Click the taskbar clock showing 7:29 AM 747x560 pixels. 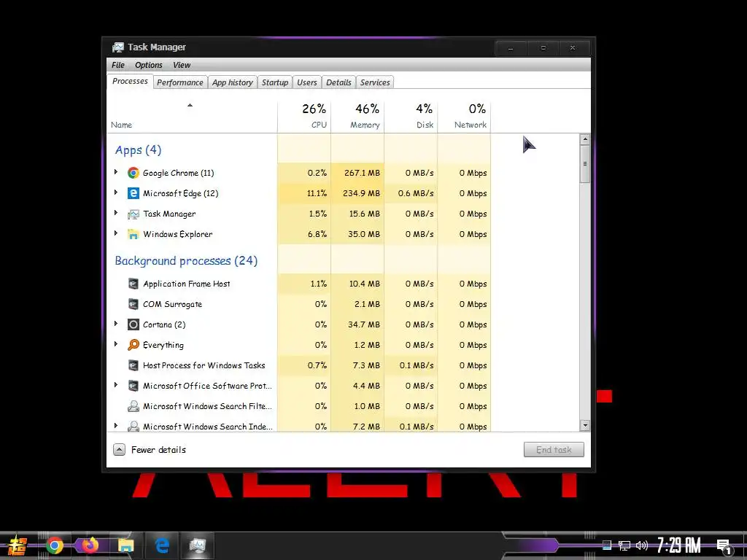pyautogui.click(x=679, y=545)
